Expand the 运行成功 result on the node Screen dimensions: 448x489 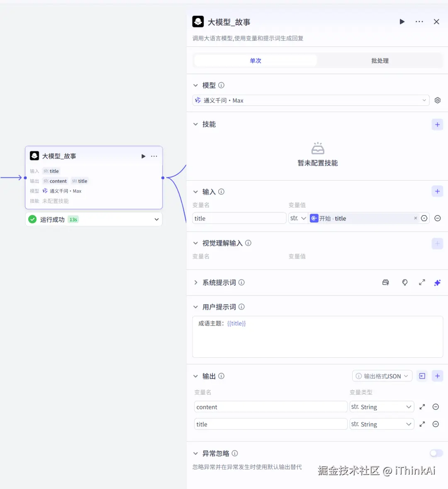[156, 219]
